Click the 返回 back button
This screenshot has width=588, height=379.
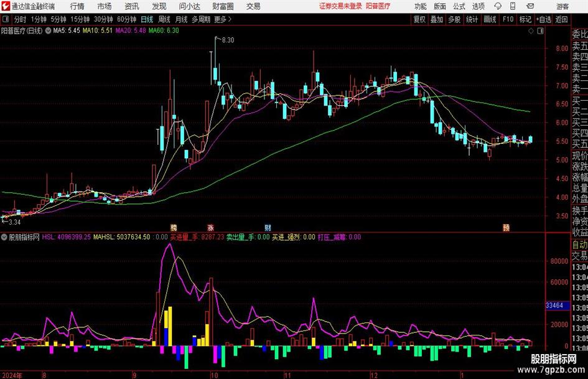[561, 19]
